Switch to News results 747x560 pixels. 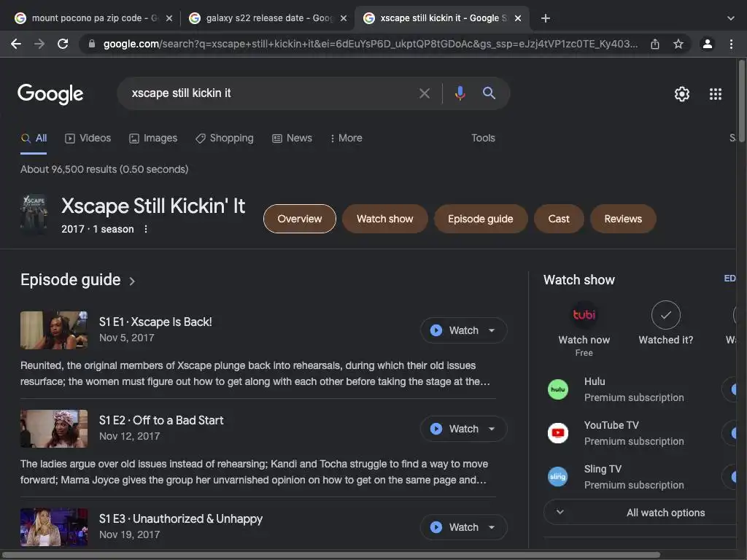pyautogui.click(x=292, y=138)
